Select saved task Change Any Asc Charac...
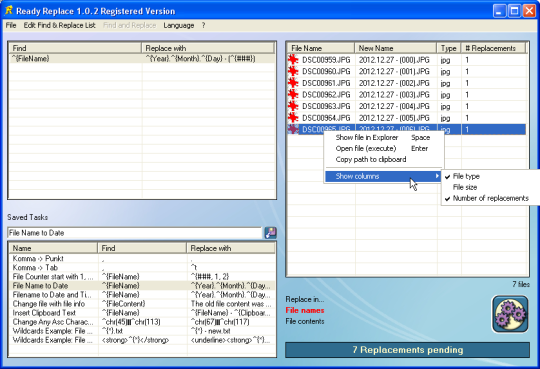The image size is (540, 369). (x=142, y=322)
